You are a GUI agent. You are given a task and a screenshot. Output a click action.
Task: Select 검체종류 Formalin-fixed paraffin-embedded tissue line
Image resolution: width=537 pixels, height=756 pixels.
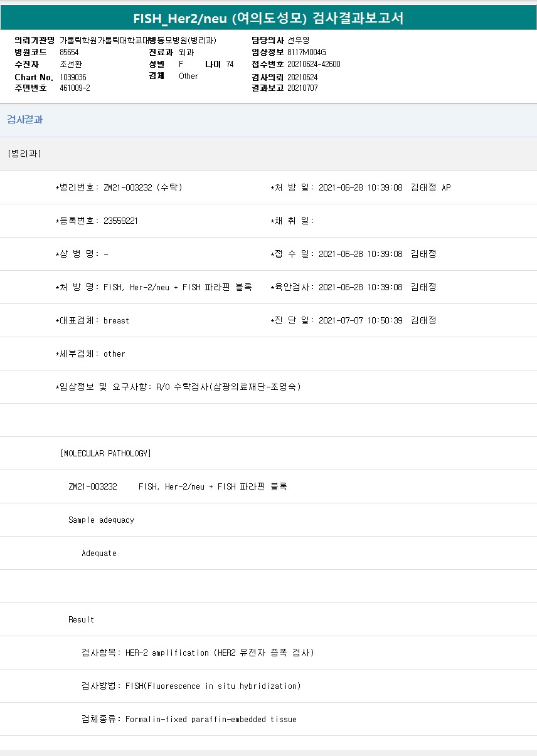pos(189,719)
